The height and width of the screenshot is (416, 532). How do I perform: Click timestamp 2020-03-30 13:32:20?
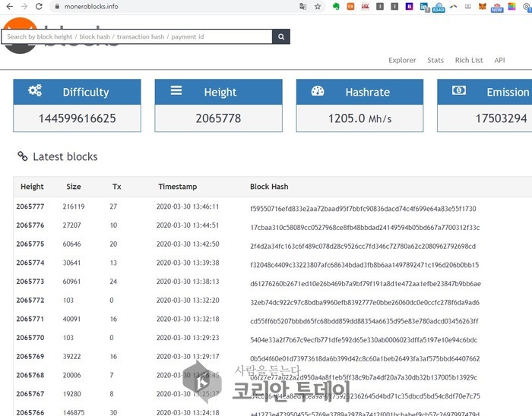[x=188, y=300]
